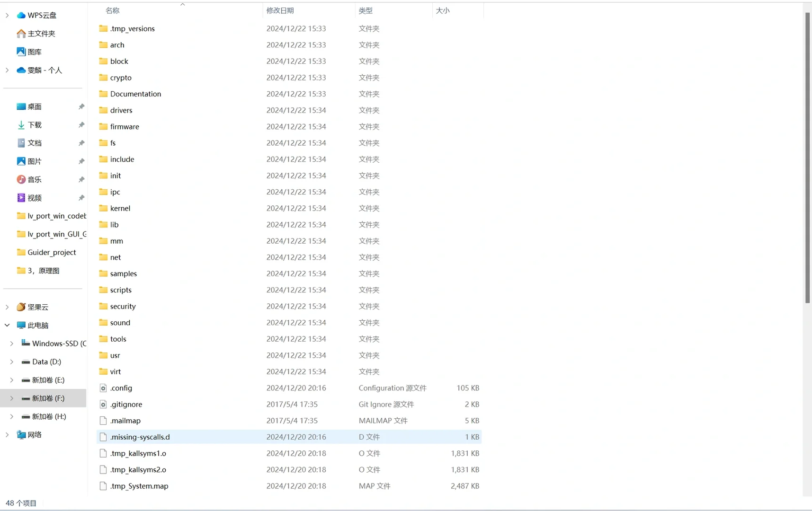Unpin 下载 from quick access
The height and width of the screenshot is (511, 812).
pos(81,124)
